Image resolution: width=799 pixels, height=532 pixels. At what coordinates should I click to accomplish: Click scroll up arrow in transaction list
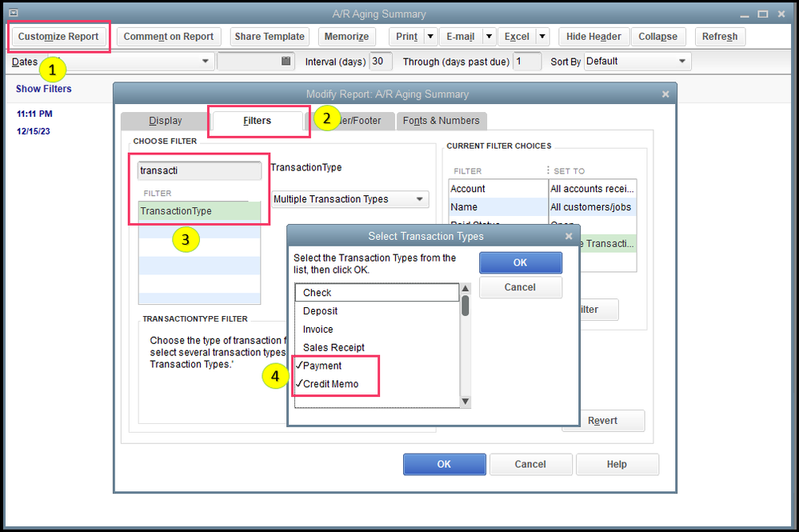(x=465, y=289)
